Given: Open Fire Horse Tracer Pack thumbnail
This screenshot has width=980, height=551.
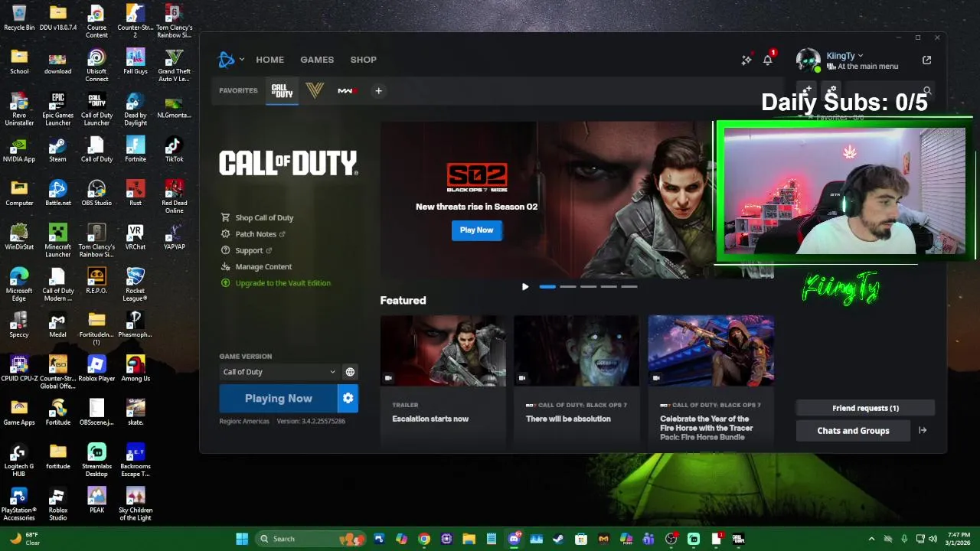Looking at the screenshot, I should coord(710,350).
